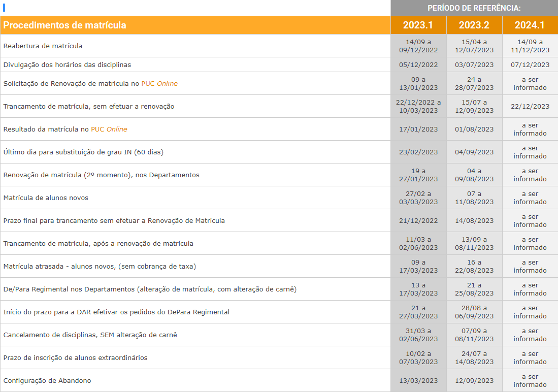Click the PUC Online link in Solicitação de Renovação row
The width and height of the screenshot is (558, 392).
click(x=159, y=84)
